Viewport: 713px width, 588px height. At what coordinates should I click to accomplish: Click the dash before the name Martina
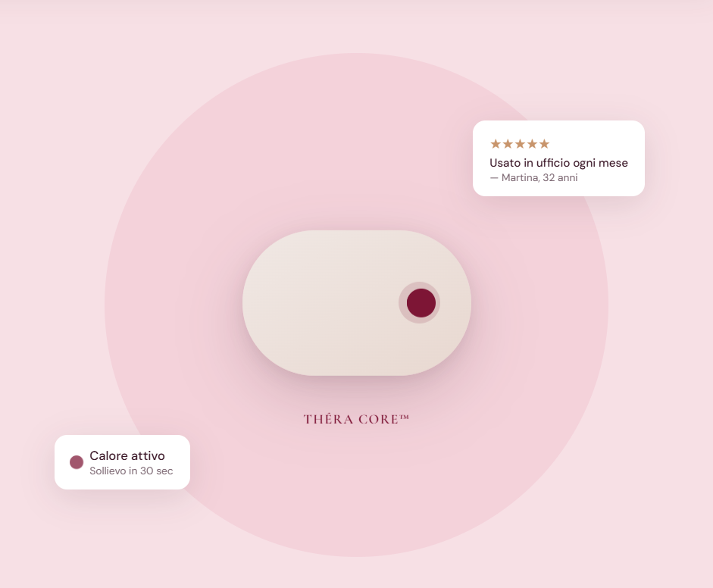click(x=494, y=178)
